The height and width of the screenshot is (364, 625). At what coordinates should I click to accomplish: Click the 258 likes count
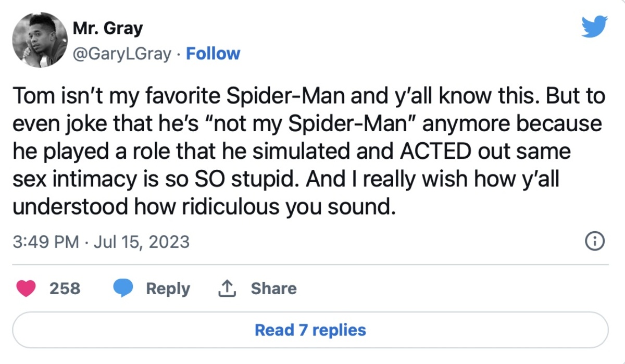pyautogui.click(x=65, y=288)
